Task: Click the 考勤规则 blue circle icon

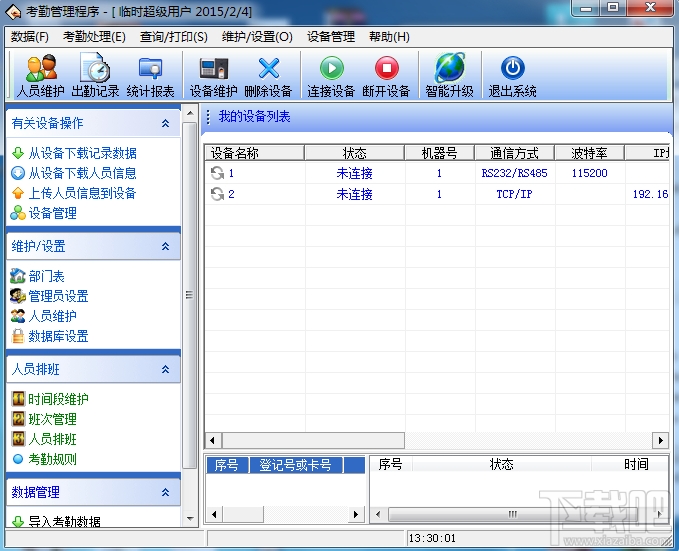Action: pyautogui.click(x=18, y=459)
